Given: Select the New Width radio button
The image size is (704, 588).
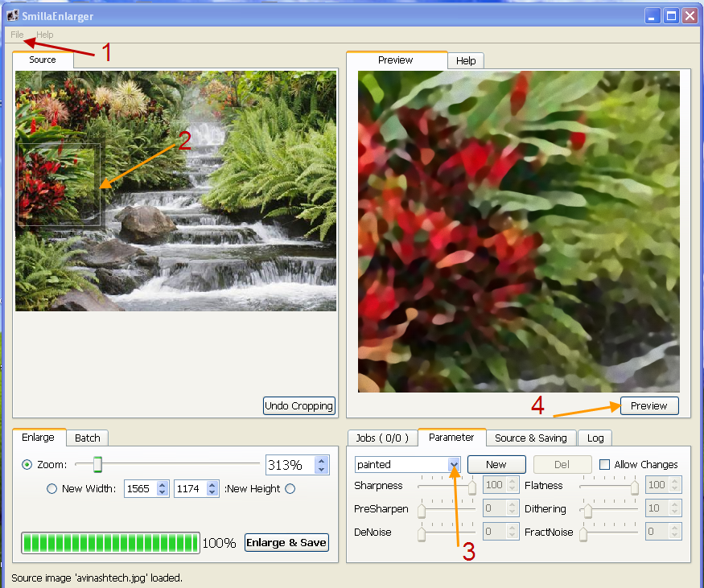Looking at the screenshot, I should tap(51, 489).
